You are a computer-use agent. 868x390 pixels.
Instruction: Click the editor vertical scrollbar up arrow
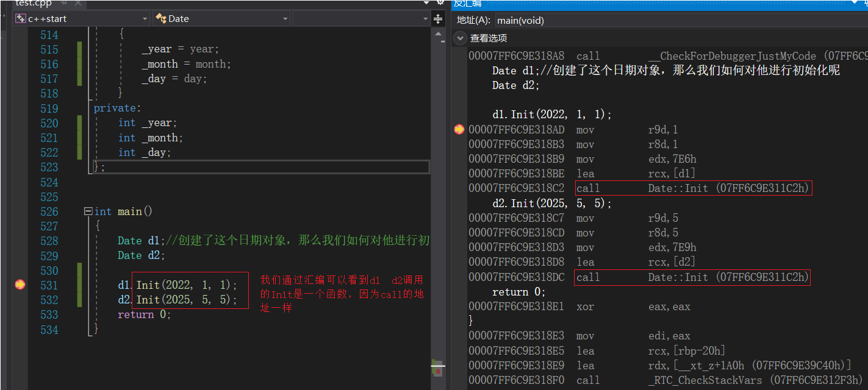pos(438,33)
